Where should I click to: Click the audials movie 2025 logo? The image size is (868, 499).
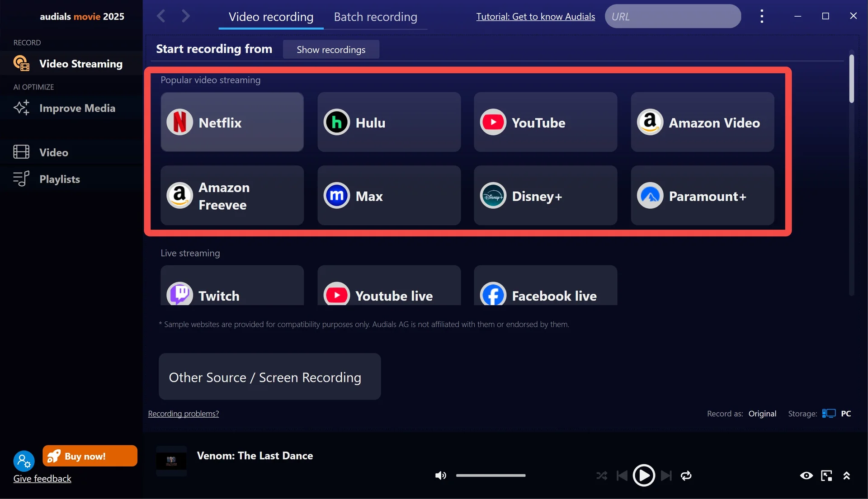(x=82, y=17)
